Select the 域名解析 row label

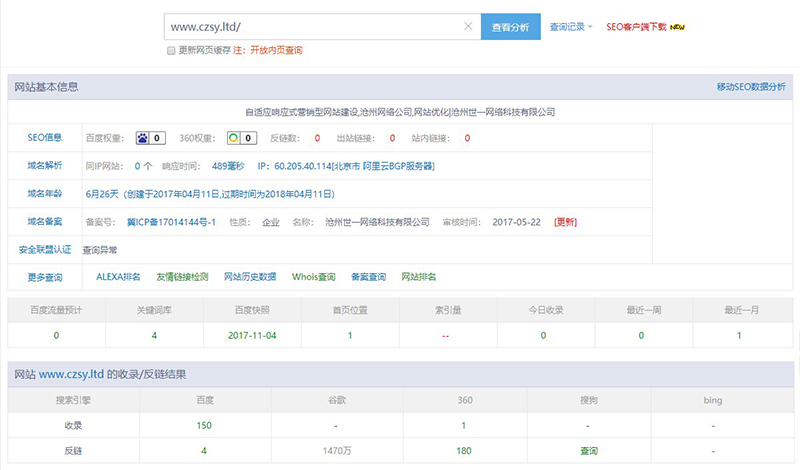(45, 165)
